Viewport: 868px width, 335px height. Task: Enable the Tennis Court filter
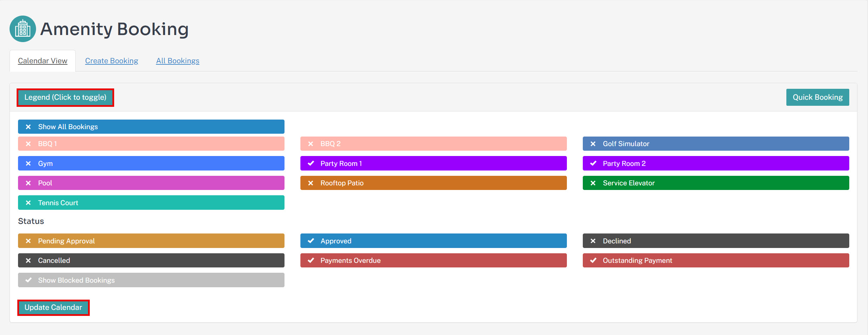(x=151, y=203)
